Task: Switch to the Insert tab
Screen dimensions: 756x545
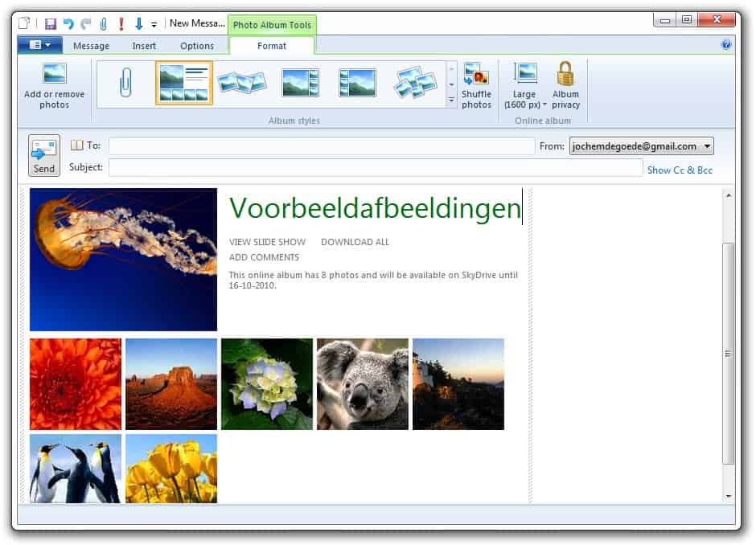Action: pyautogui.click(x=144, y=46)
